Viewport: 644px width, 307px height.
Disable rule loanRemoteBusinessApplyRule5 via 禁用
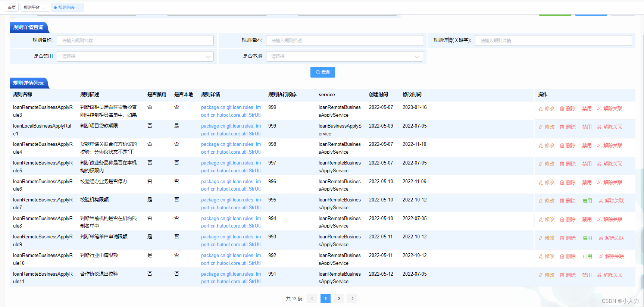587,164
